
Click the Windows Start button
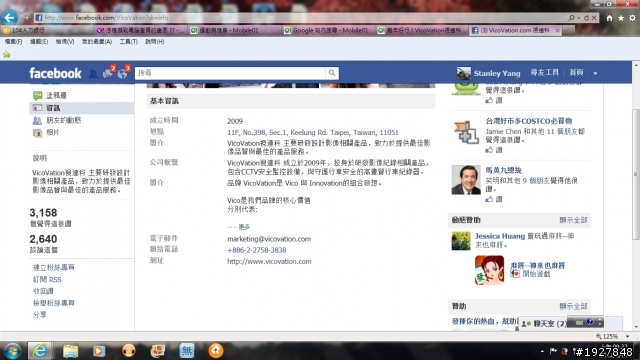pyautogui.click(x=12, y=351)
